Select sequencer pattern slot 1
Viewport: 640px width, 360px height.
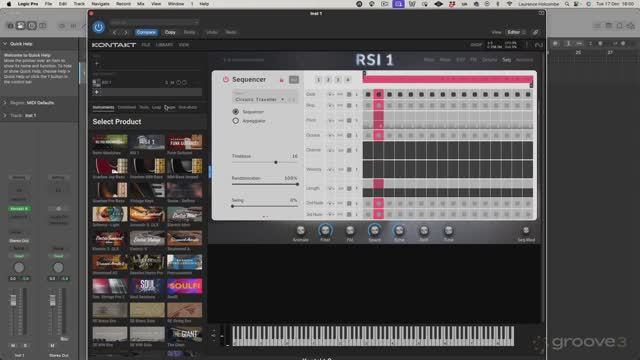click(318, 80)
